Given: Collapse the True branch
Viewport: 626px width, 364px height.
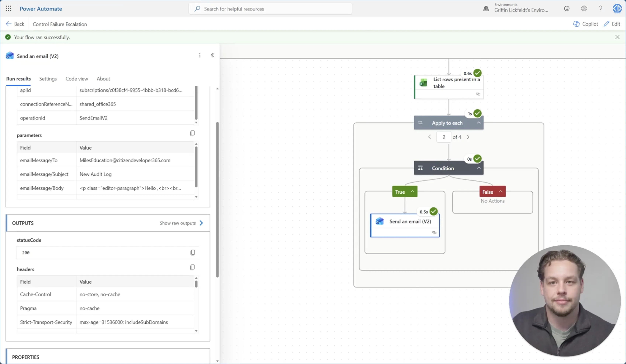Looking at the screenshot, I should (412, 192).
